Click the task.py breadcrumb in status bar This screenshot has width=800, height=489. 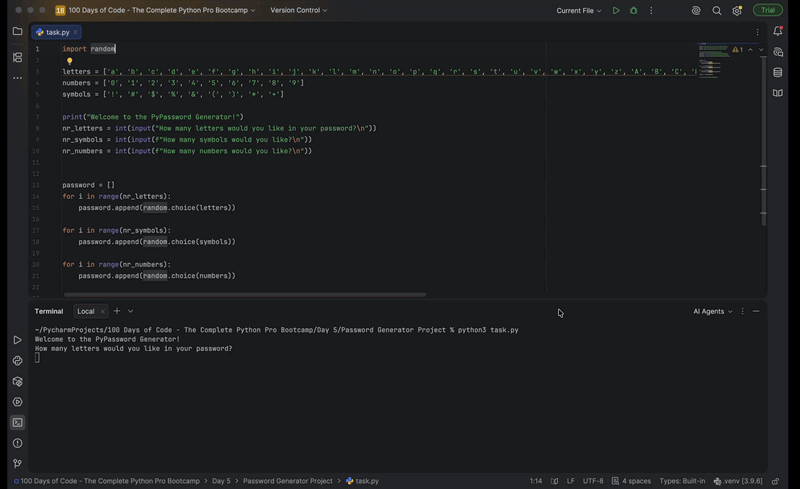point(362,481)
